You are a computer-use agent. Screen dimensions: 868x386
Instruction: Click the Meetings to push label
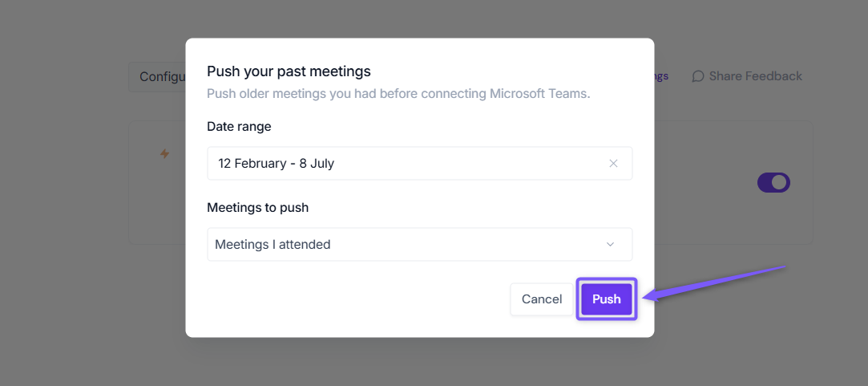[258, 207]
